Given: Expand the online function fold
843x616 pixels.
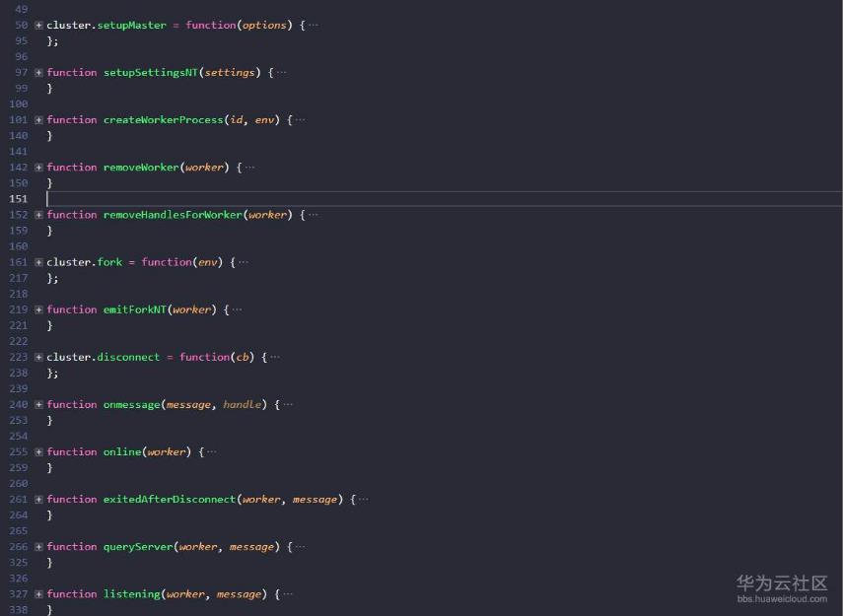Looking at the screenshot, I should click(x=38, y=452).
